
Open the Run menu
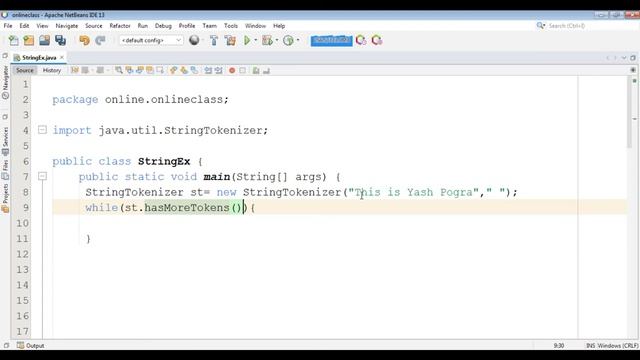pyautogui.click(x=142, y=26)
